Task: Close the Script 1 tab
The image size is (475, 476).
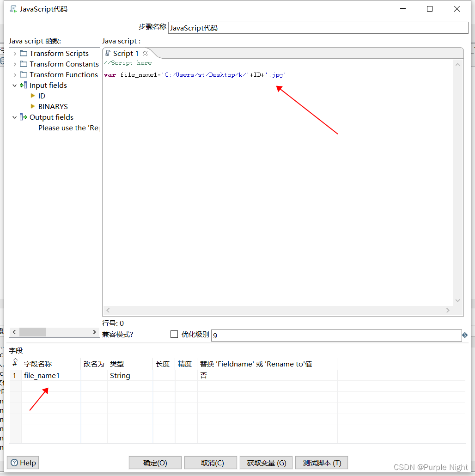Action: tap(145, 53)
